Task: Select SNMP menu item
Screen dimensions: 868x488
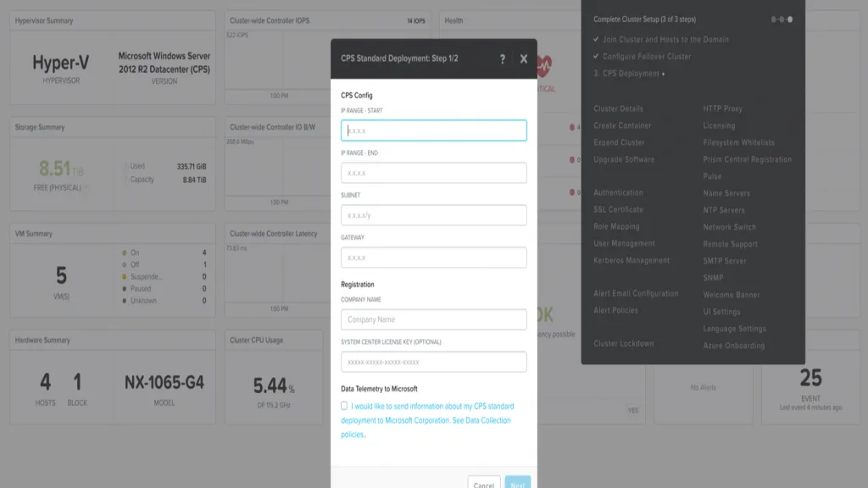Action: tap(713, 278)
